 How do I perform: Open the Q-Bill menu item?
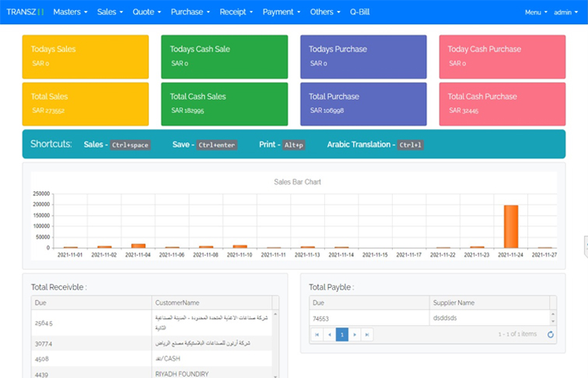point(360,12)
